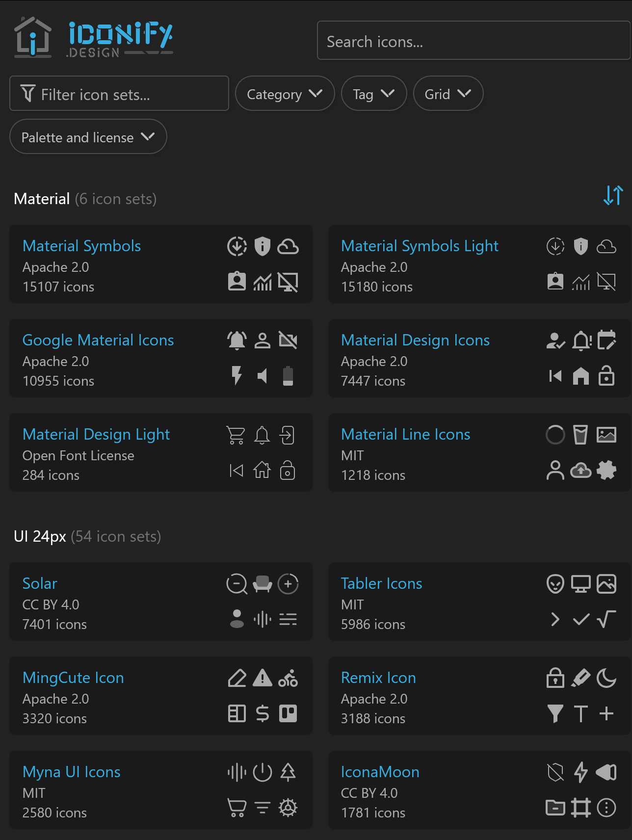Expand the Tag filter dropdown

(x=373, y=93)
